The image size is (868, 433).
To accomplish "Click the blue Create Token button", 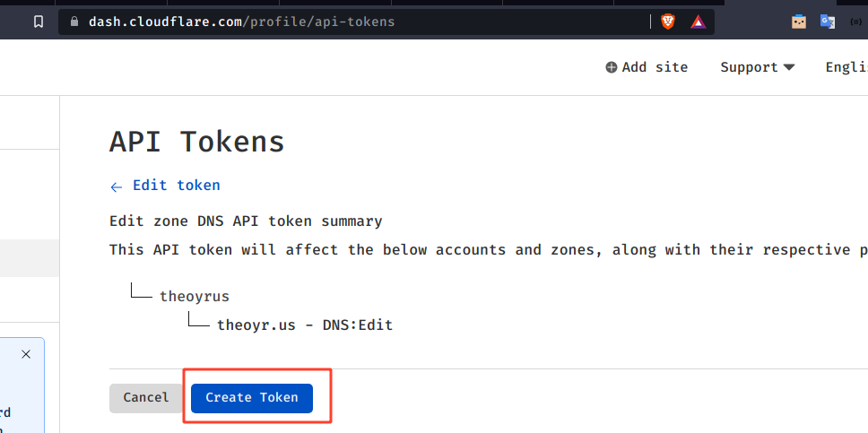I will point(252,397).
